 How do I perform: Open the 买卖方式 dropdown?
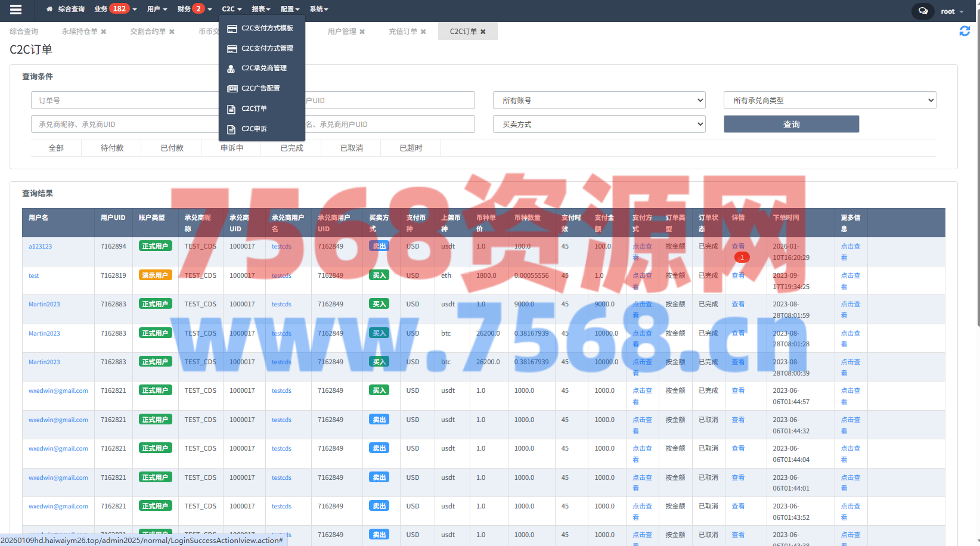tap(599, 124)
